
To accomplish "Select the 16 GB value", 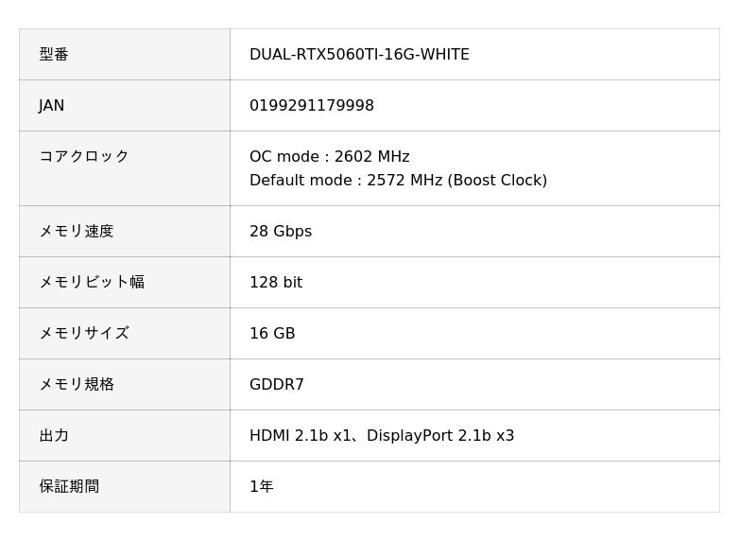I will [272, 334].
